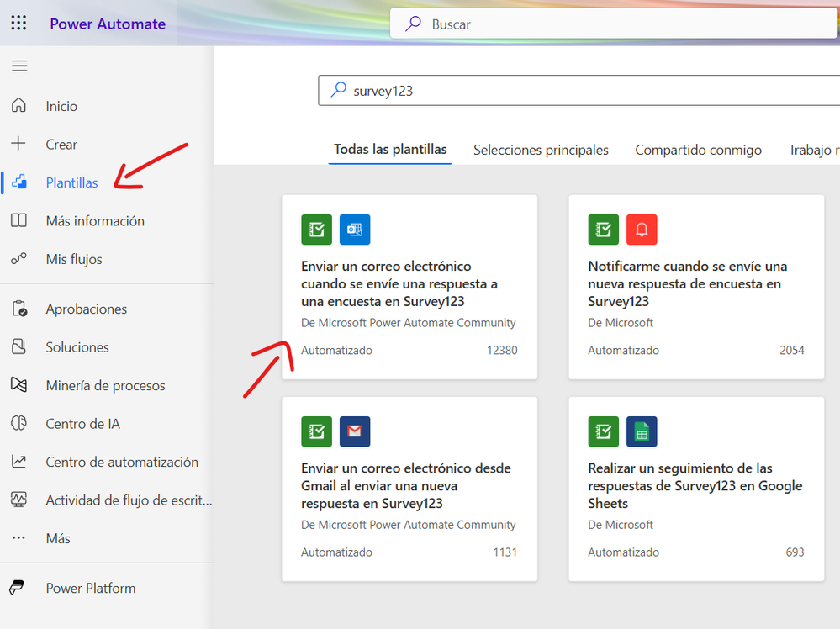Click the Centro de IA brain icon
The image size is (840, 629).
click(x=18, y=423)
